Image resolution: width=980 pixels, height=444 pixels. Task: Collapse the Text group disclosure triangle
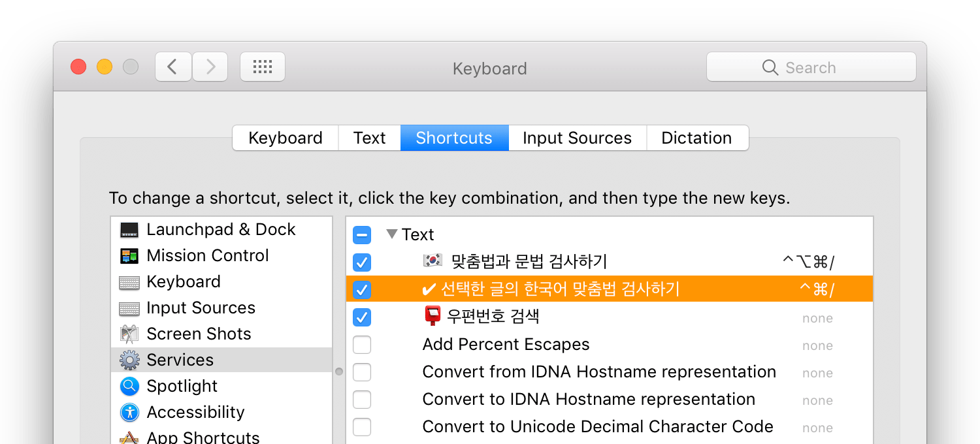point(391,234)
